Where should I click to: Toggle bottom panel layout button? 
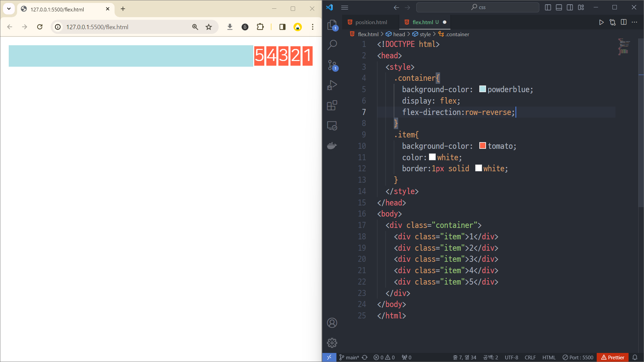pos(559,7)
